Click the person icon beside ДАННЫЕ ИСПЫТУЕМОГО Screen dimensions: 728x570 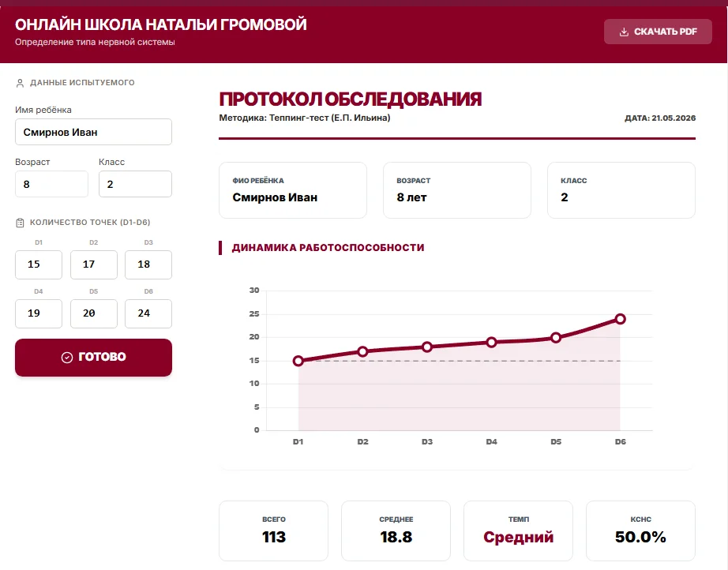click(x=20, y=83)
